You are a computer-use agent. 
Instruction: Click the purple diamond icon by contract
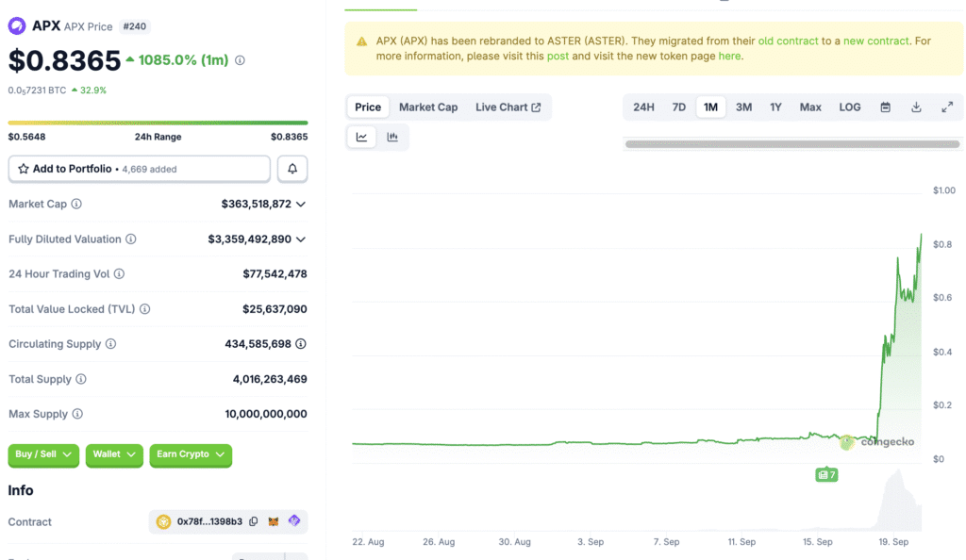[294, 520]
